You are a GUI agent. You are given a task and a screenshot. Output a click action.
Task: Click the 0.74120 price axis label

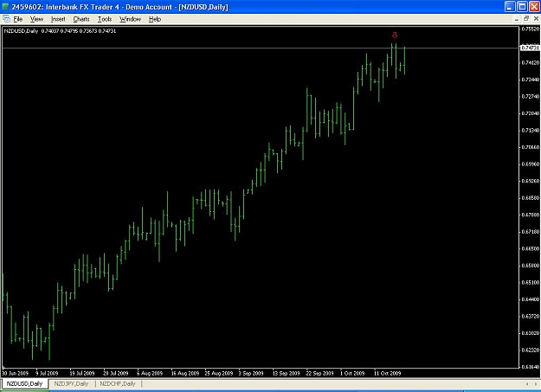point(531,63)
